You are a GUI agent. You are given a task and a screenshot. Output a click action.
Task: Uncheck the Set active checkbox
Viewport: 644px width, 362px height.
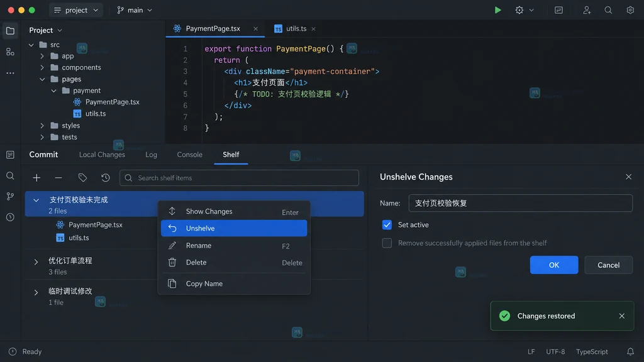(387, 225)
